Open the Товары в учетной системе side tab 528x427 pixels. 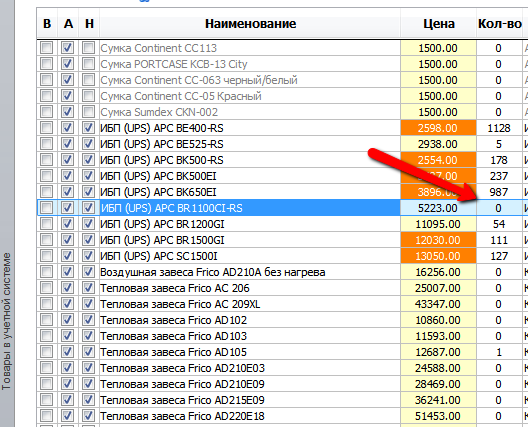tap(6, 322)
